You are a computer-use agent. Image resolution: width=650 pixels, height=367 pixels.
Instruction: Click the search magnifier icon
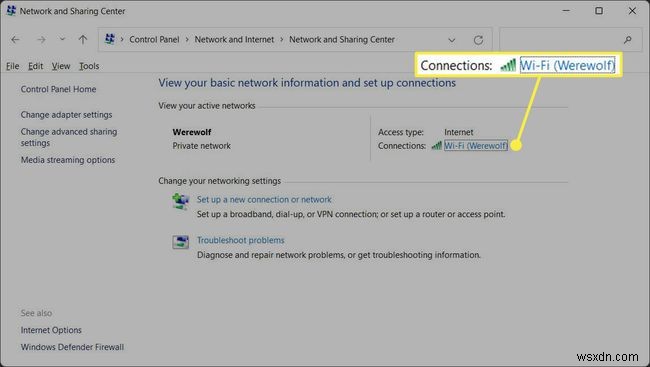(x=628, y=40)
